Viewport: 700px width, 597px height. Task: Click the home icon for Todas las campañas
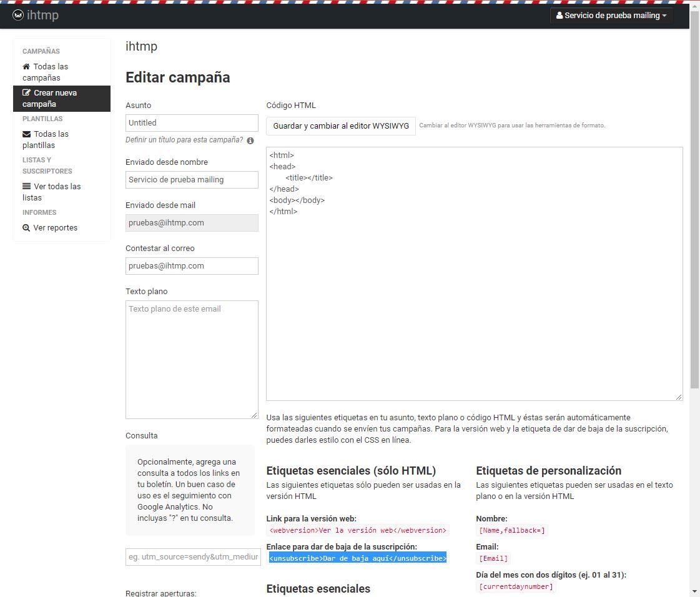pyautogui.click(x=26, y=67)
